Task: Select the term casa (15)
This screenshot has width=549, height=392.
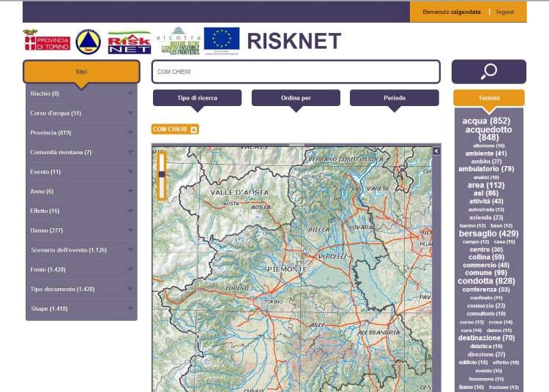Action: click(x=504, y=241)
